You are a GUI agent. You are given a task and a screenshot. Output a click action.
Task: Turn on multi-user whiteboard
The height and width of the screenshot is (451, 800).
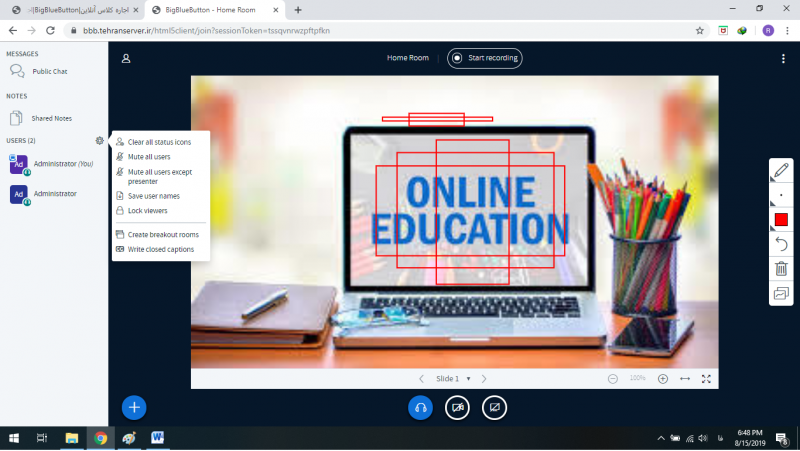click(781, 293)
